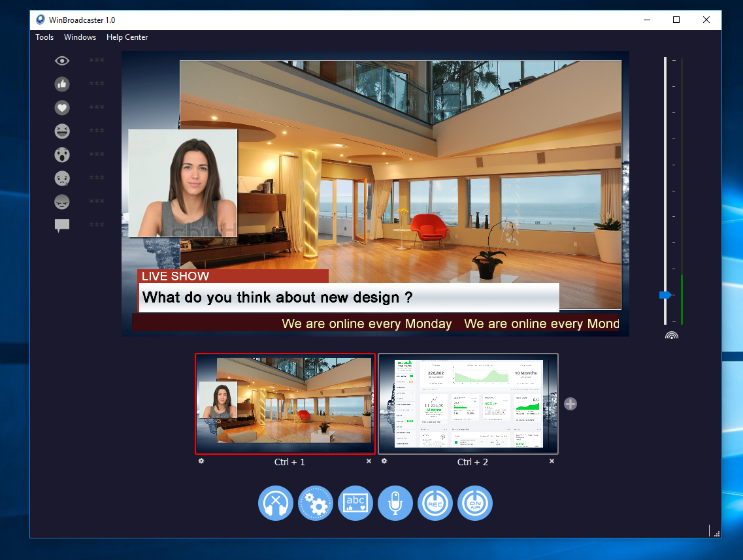Toggle the microphone button
The width and height of the screenshot is (743, 560).
395,504
